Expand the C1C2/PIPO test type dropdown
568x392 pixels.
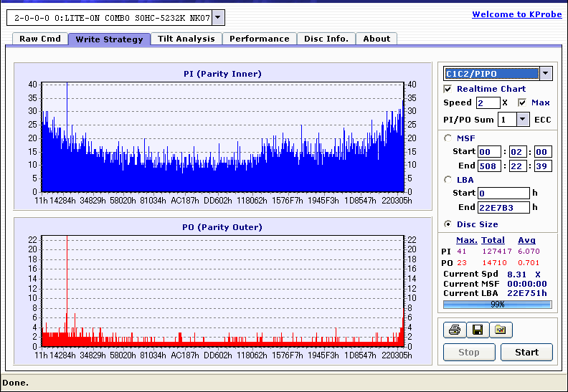pos(546,73)
